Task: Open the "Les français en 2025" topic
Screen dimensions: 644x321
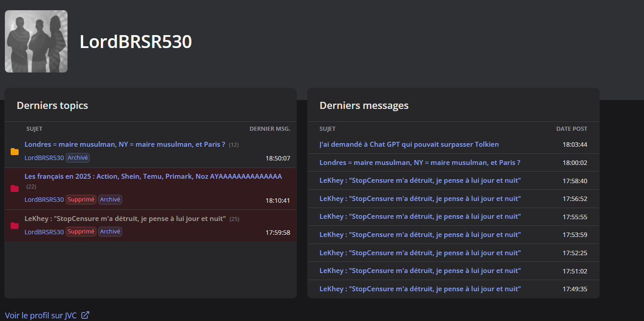Action: [153, 177]
